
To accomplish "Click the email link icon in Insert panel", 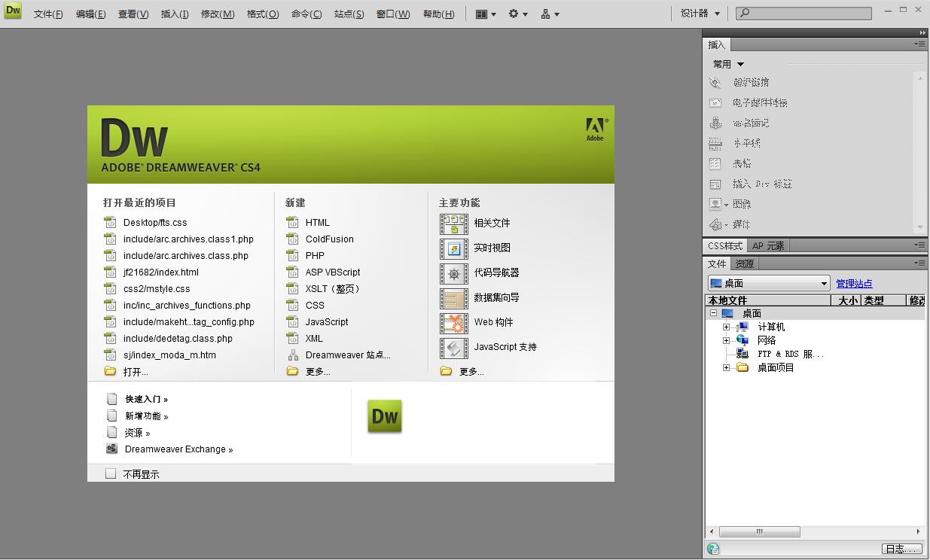I will (x=715, y=102).
